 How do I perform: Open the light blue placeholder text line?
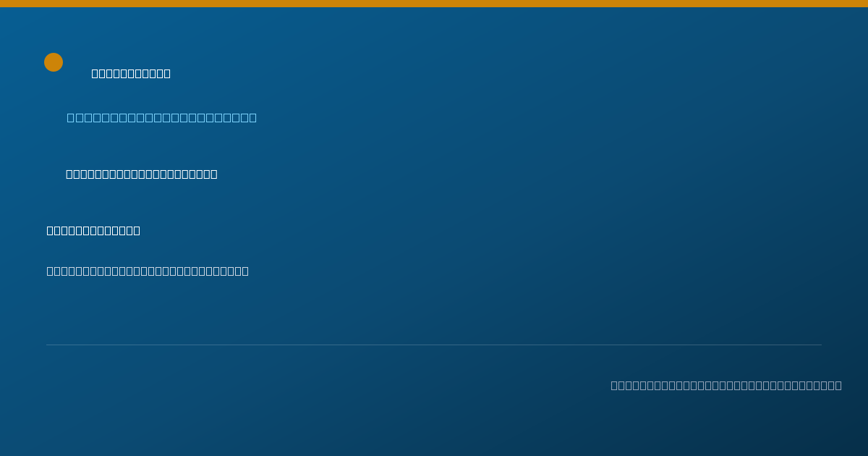pyautogui.click(x=162, y=117)
